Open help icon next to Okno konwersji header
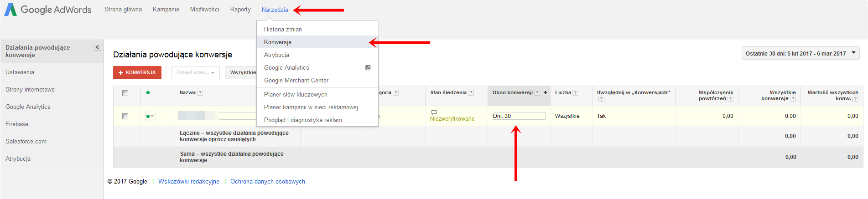This screenshot has width=868, height=199. click(537, 92)
